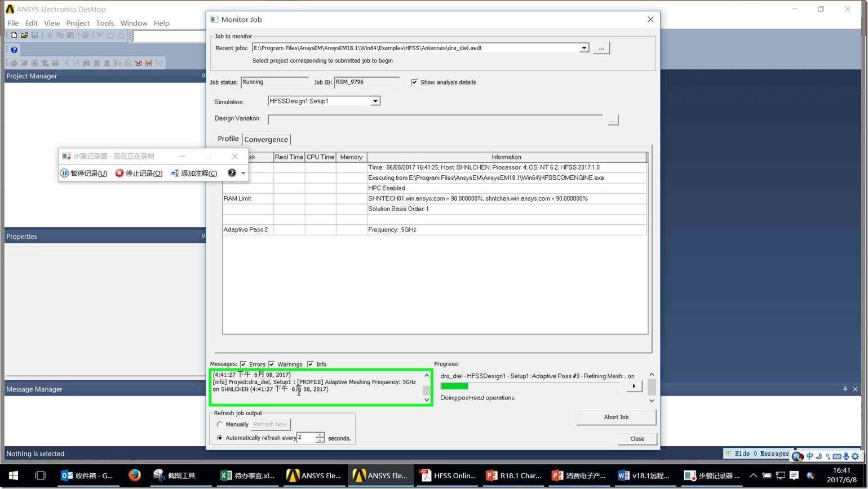This screenshot has width=868, height=489.
Task: Click the Hide 0 Messages button
Action: click(757, 454)
